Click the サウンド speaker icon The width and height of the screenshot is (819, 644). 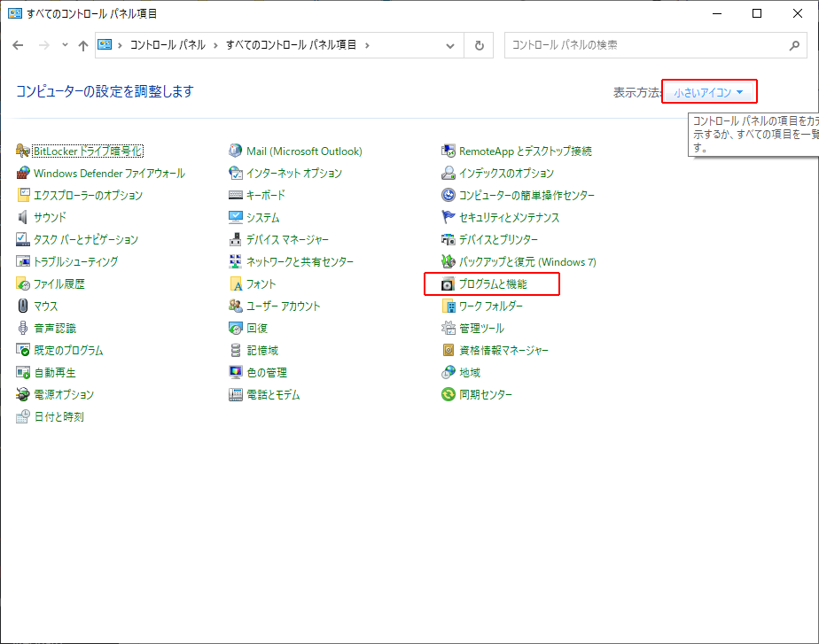point(23,218)
